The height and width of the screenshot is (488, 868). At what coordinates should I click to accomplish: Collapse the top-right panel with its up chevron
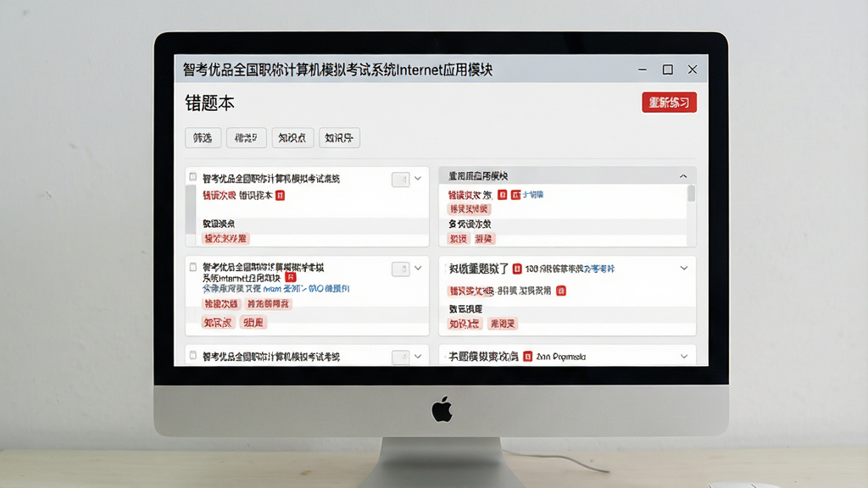[683, 176]
